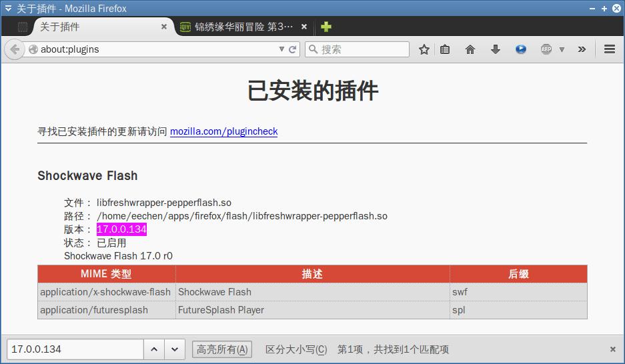This screenshot has height=364, width=625.
Task: Click the file name libfreshwrapper-pepperflash.so
Action: click(164, 202)
